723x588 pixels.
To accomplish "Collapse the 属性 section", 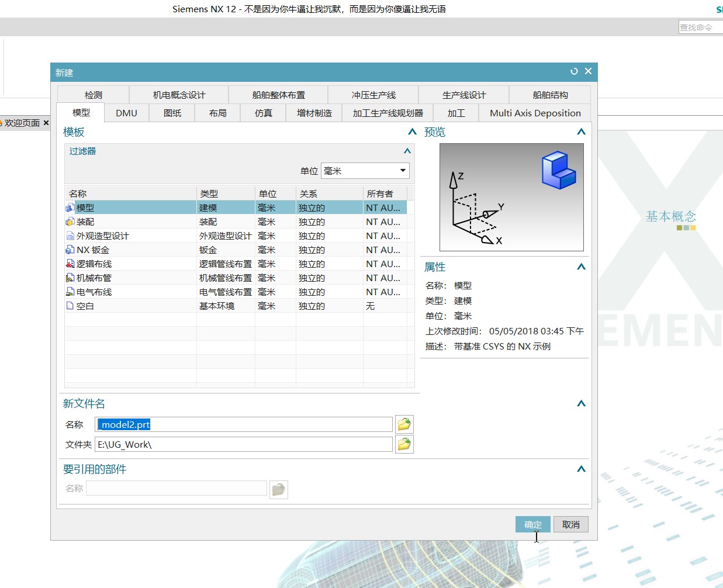I will click(x=581, y=267).
